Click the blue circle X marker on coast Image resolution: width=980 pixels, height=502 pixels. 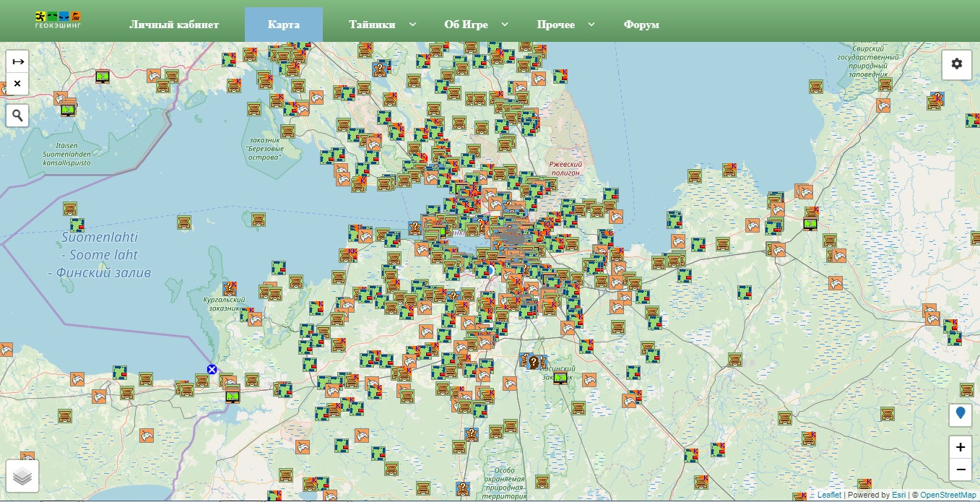pyautogui.click(x=212, y=369)
